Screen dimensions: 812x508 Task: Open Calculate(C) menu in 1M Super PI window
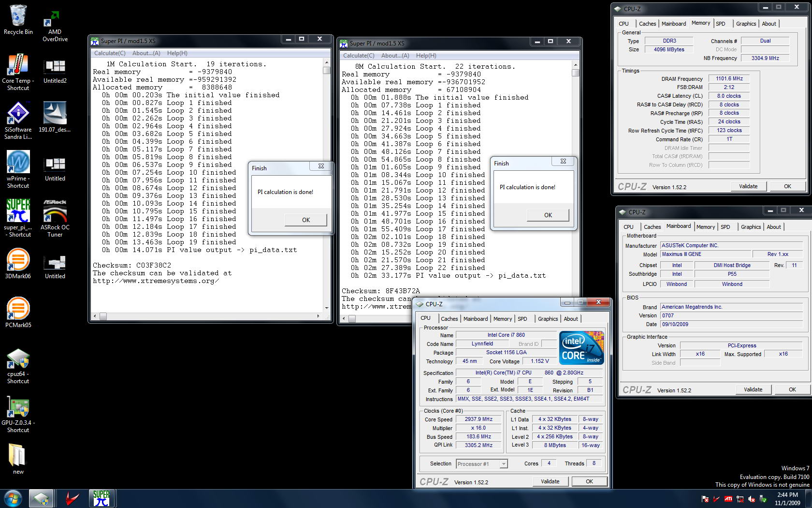coord(110,53)
